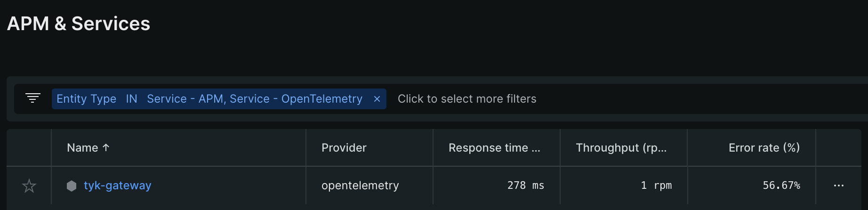Select the 56.67% error rate cell

[x=781, y=186]
